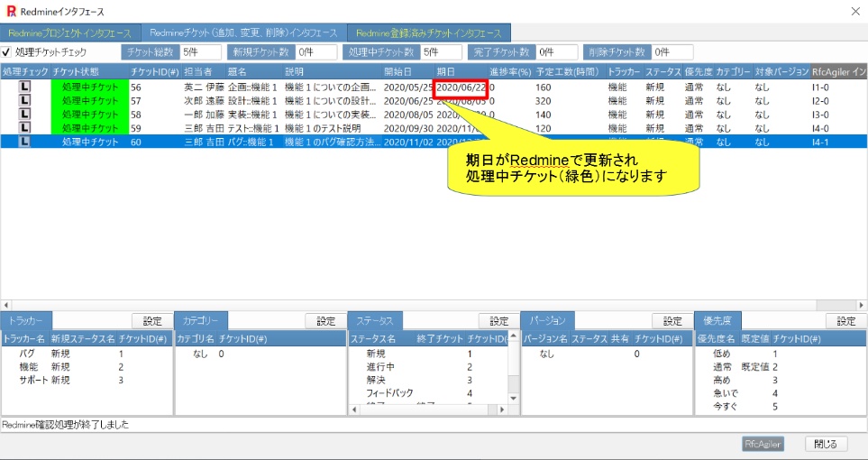Select バグ row in トラッカー list
868x460 pixels.
pos(87,354)
